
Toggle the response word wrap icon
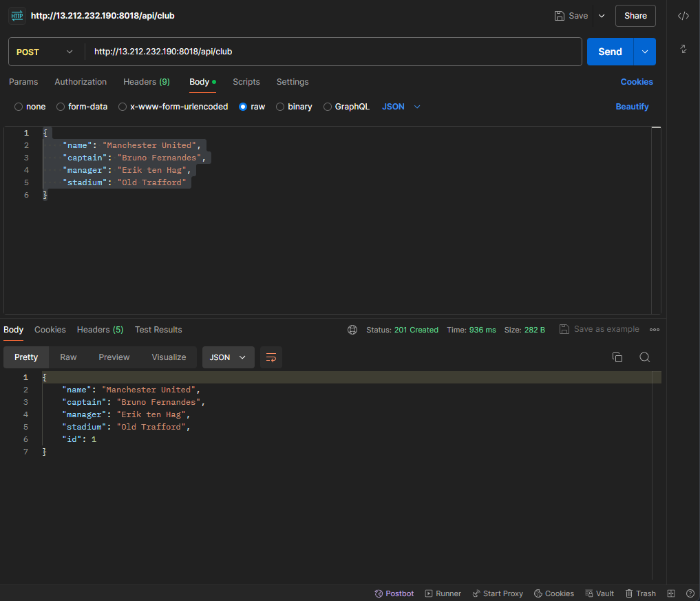click(271, 357)
